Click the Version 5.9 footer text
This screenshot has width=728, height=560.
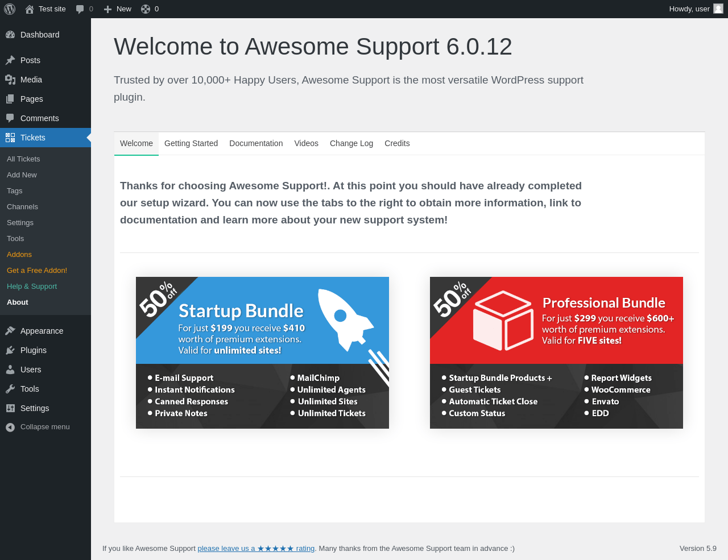pos(698,549)
